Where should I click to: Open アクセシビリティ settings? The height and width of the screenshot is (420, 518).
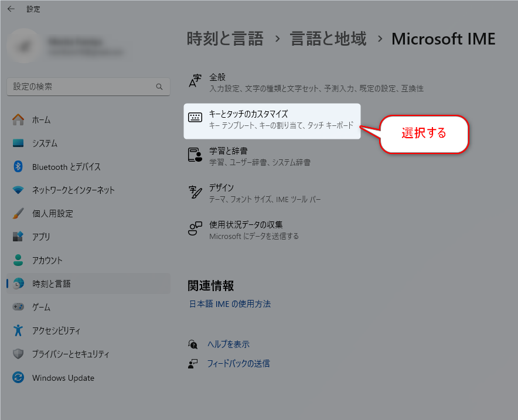coord(88,330)
